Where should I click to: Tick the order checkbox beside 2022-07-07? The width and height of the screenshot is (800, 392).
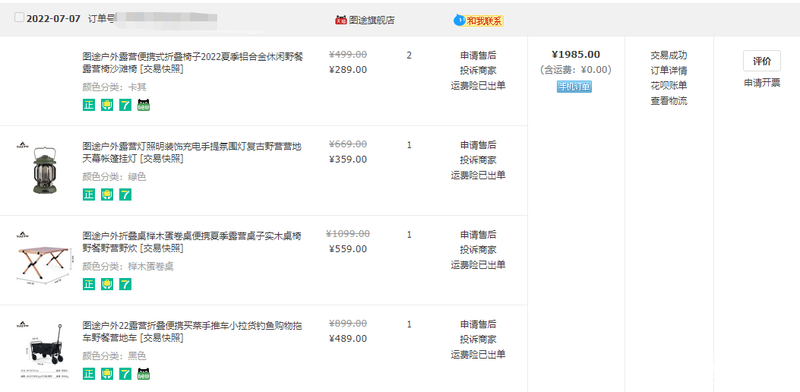(19, 17)
